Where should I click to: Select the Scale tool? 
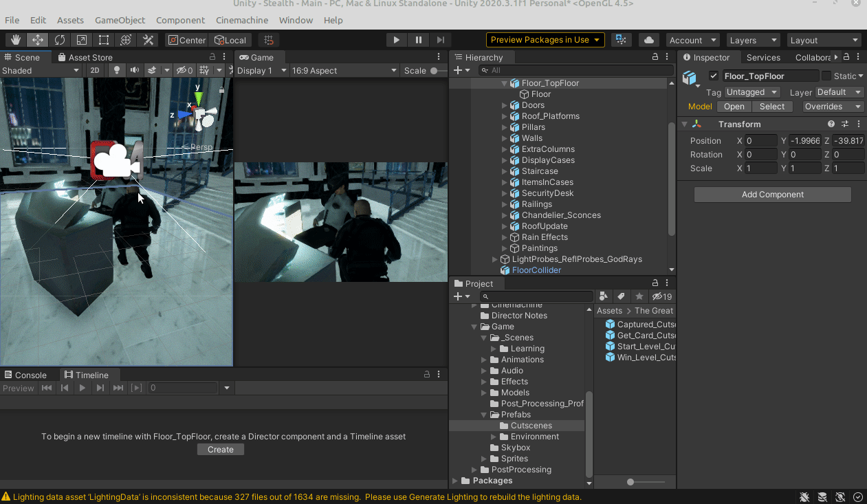tap(82, 40)
